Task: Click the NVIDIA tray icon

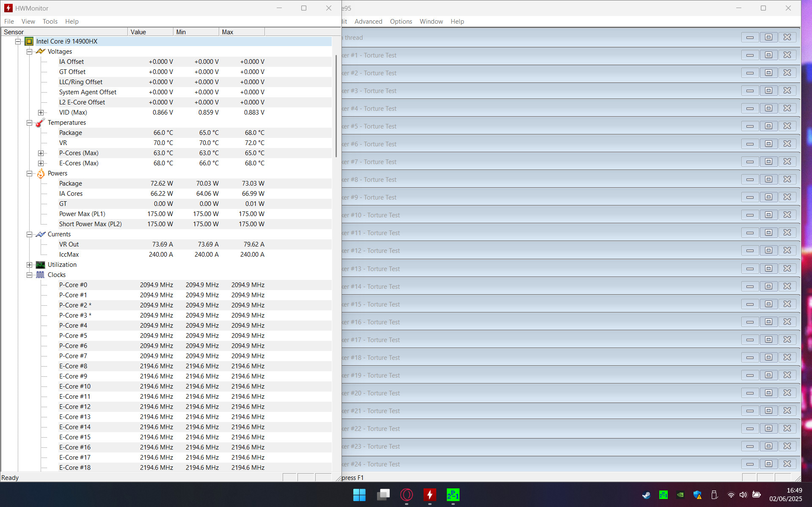Action: click(x=680, y=495)
